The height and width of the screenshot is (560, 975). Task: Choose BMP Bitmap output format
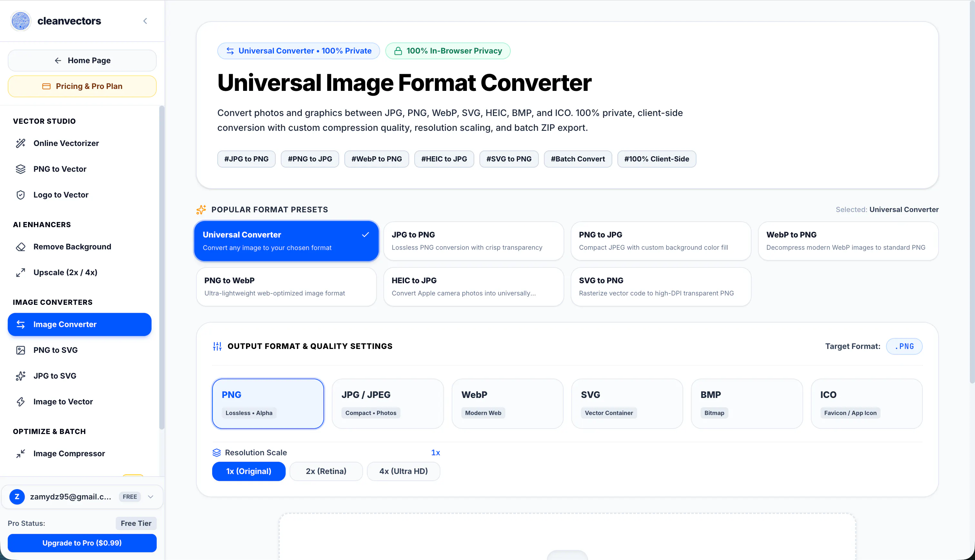click(746, 403)
